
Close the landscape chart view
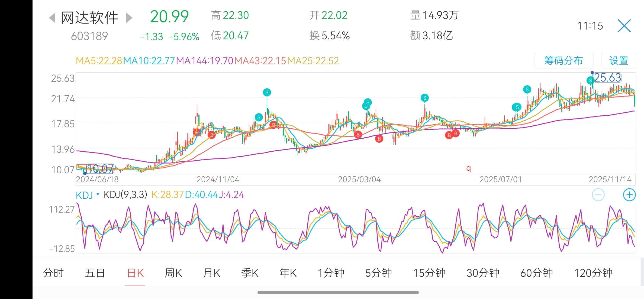624,26
